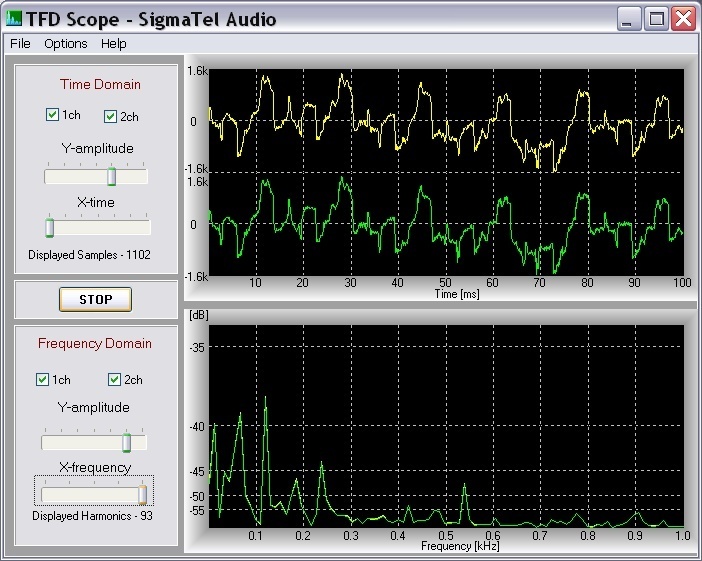Open the Help menu
This screenshot has width=702, height=561.
(114, 44)
